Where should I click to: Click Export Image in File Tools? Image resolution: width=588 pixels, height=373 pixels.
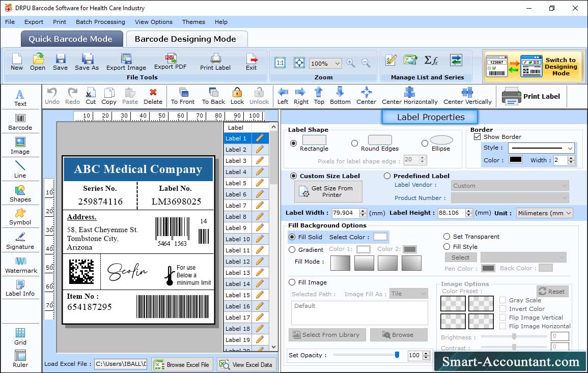click(x=126, y=62)
